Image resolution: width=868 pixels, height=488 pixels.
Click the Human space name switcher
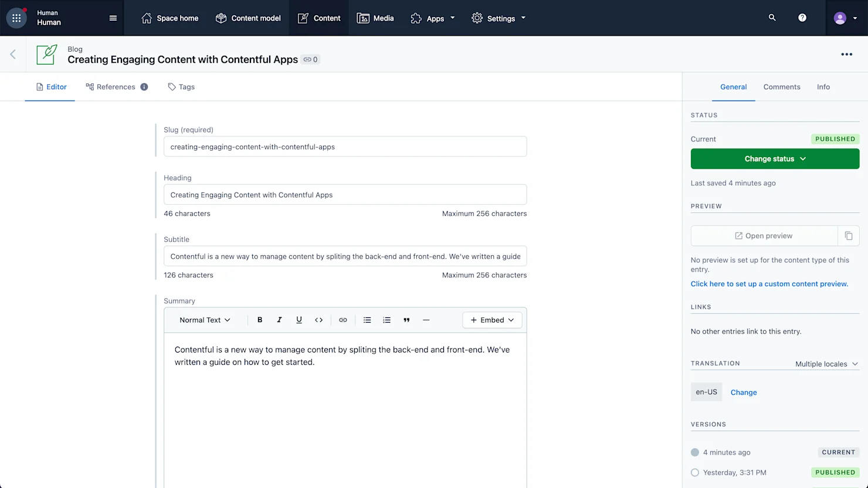[x=49, y=18]
